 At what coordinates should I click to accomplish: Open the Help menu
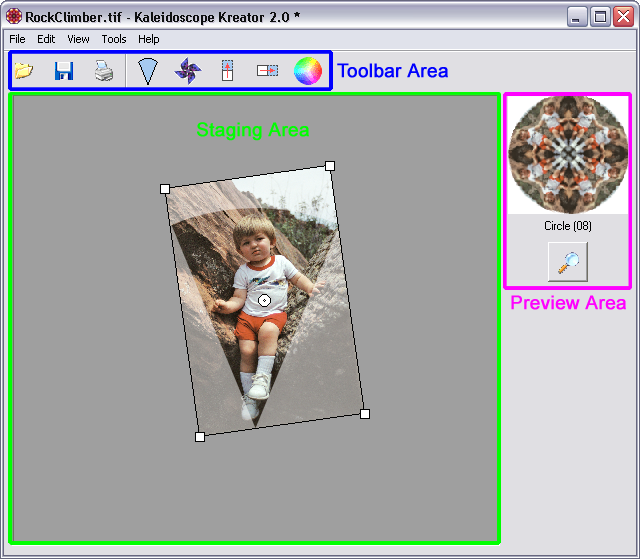point(149,39)
